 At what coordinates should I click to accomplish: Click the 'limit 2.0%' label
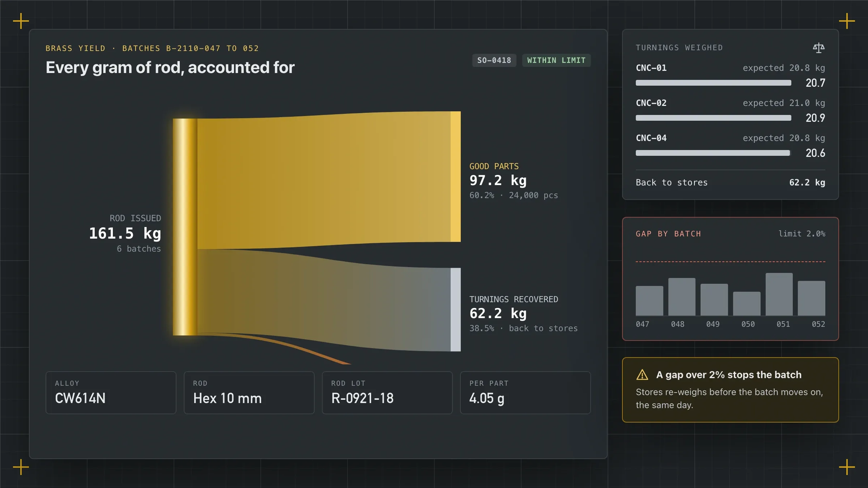coord(802,234)
